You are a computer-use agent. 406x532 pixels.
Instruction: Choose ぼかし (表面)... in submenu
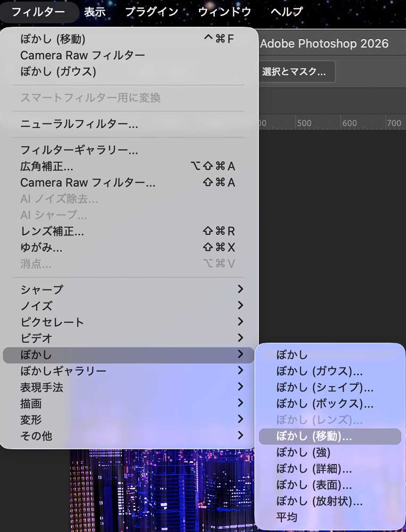pyautogui.click(x=330, y=485)
